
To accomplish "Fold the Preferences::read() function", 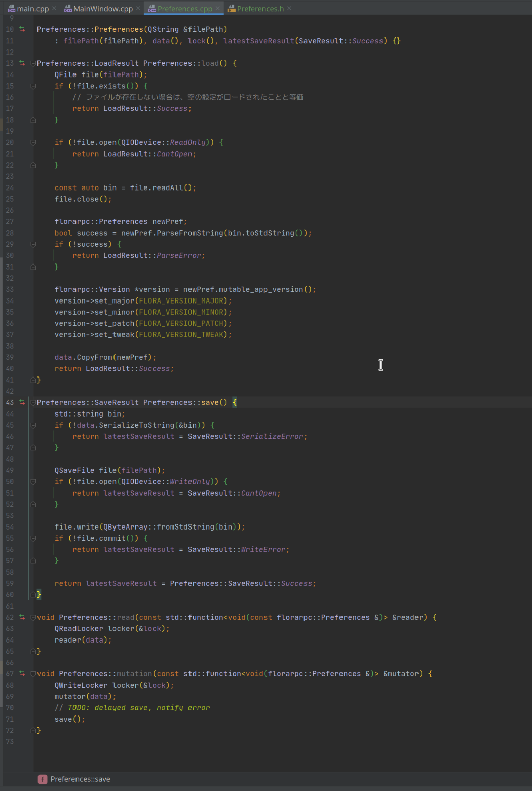I will 33,617.
